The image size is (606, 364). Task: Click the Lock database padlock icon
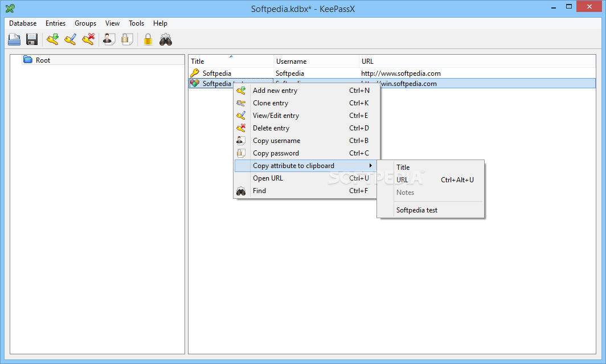[x=148, y=39]
